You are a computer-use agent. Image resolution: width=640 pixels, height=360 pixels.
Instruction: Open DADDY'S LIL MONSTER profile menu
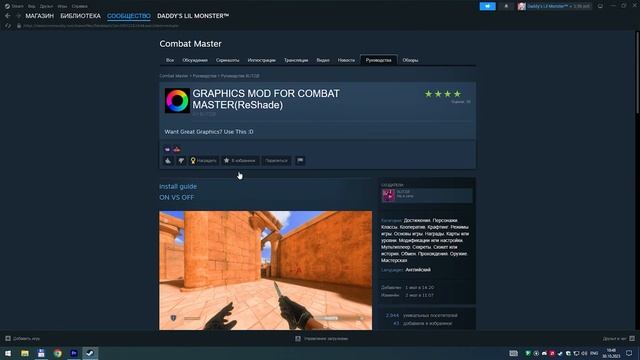click(193, 16)
